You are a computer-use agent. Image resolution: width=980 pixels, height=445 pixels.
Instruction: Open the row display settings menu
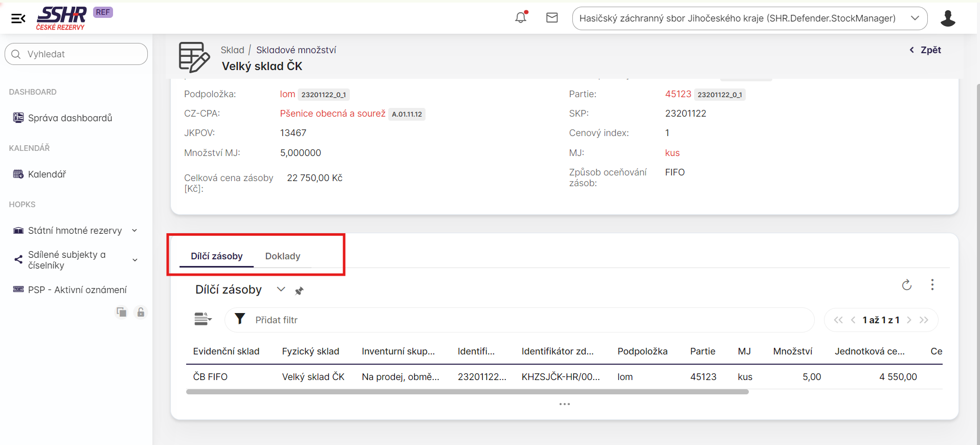[203, 319]
